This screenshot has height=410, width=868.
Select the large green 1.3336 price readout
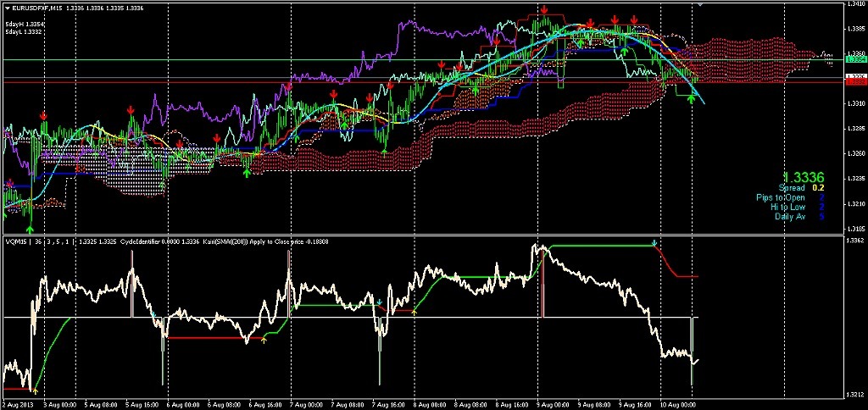(804, 177)
